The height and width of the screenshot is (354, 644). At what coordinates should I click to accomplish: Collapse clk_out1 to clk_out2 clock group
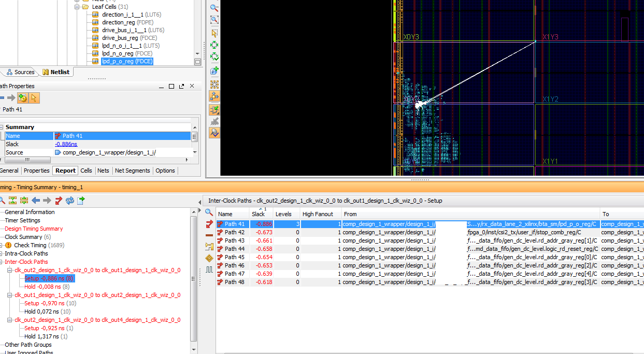coord(10,295)
